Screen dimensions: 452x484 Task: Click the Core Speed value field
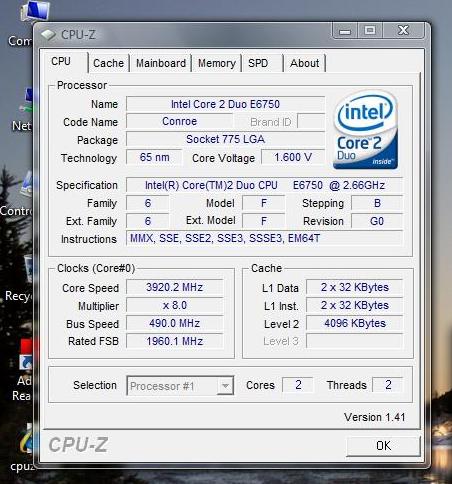coord(174,287)
